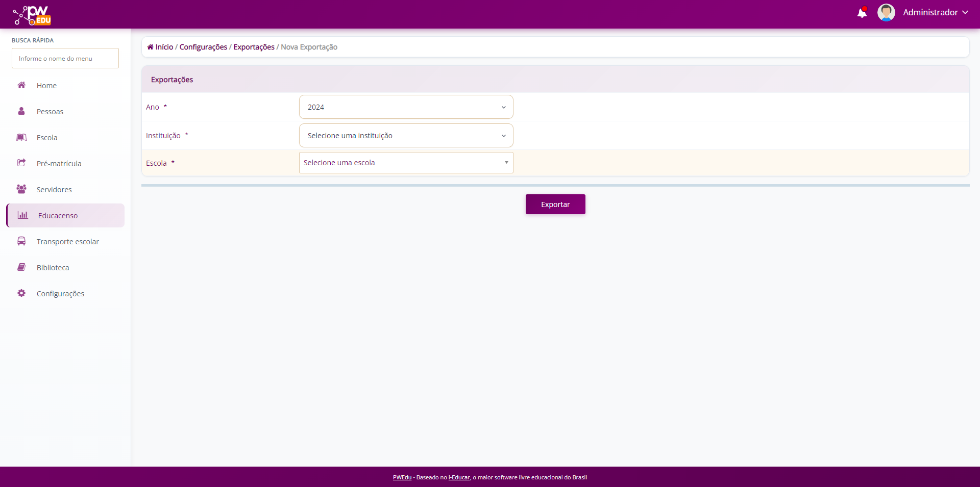Viewport: 980px width, 487px height.
Task: Click the Pessoas person icon
Action: (x=21, y=111)
